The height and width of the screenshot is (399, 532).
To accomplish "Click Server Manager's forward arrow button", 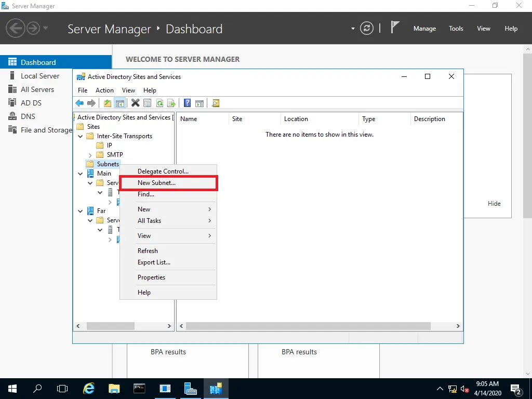I will click(33, 28).
